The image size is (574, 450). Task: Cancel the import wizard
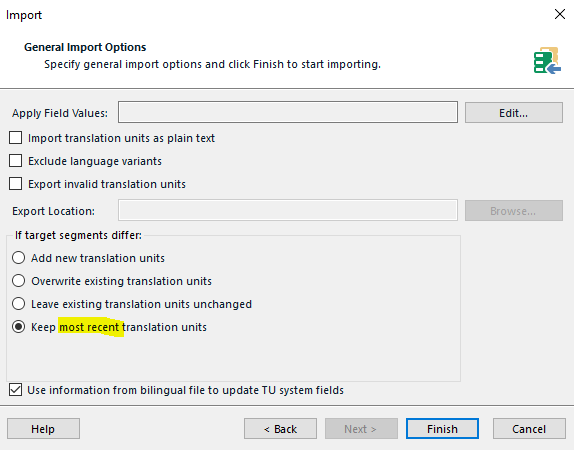(x=529, y=428)
